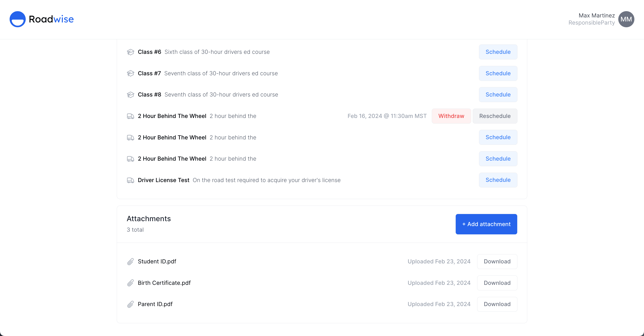Download Student ID.pdf
This screenshot has width=644, height=336.
point(497,262)
